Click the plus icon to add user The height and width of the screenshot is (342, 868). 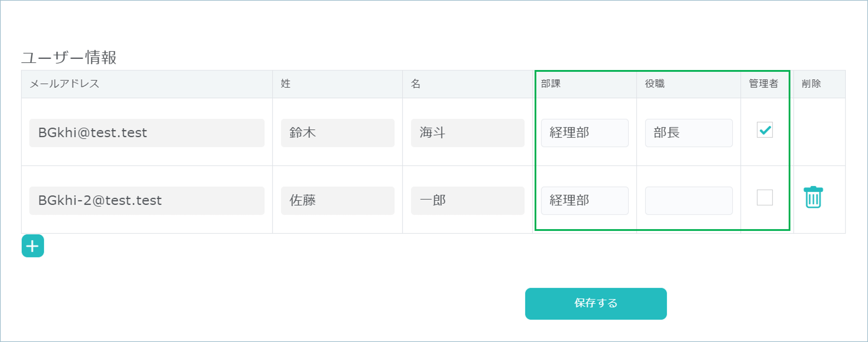point(33,246)
